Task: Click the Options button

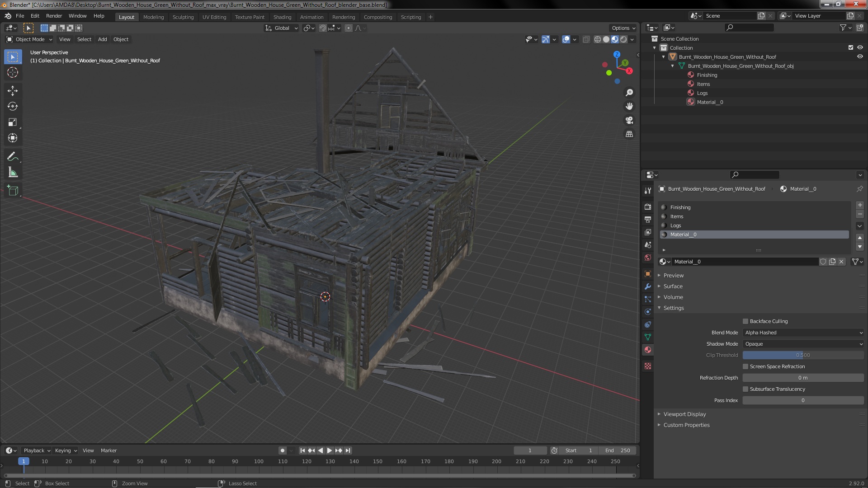Action: (x=623, y=28)
